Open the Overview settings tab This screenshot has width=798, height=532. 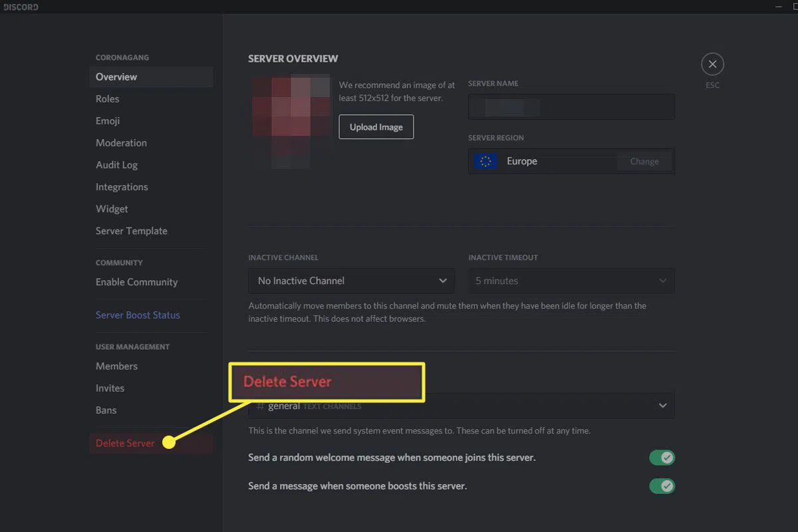click(x=151, y=76)
